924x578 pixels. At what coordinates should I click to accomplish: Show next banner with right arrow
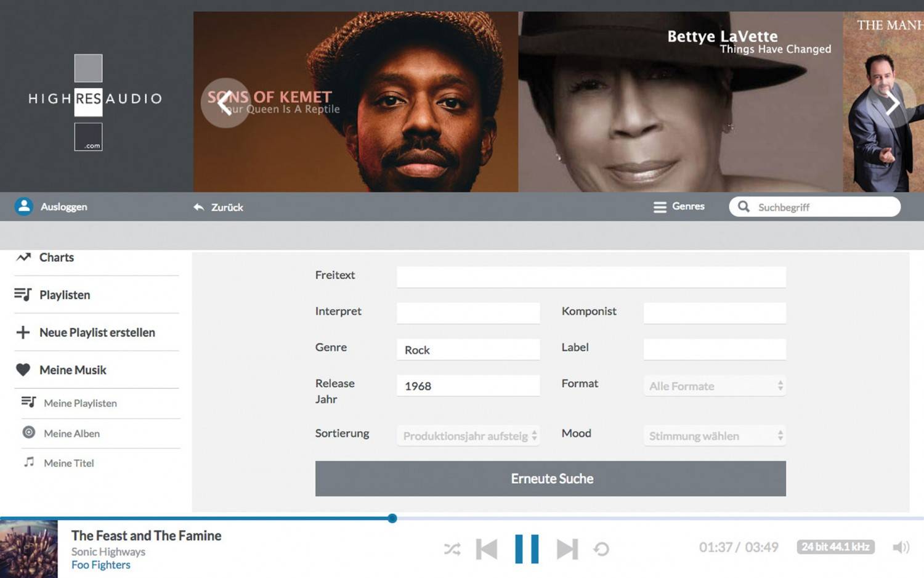click(892, 104)
